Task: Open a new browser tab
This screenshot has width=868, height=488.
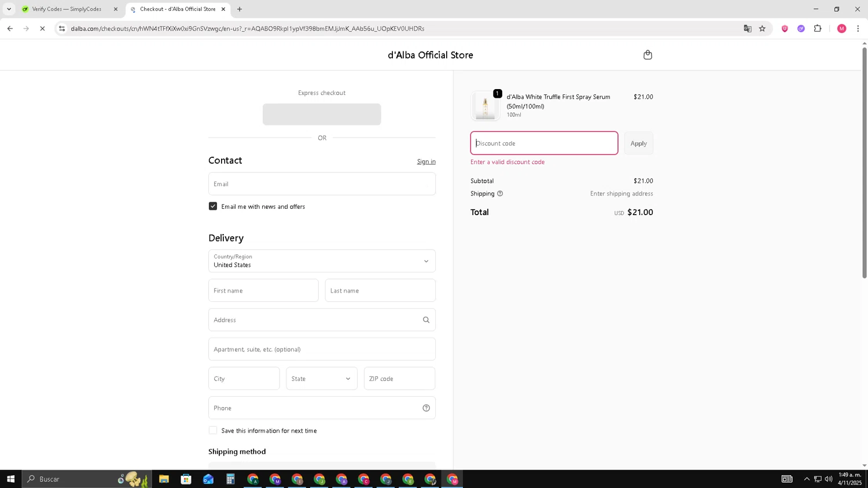Action: pyautogui.click(x=240, y=9)
